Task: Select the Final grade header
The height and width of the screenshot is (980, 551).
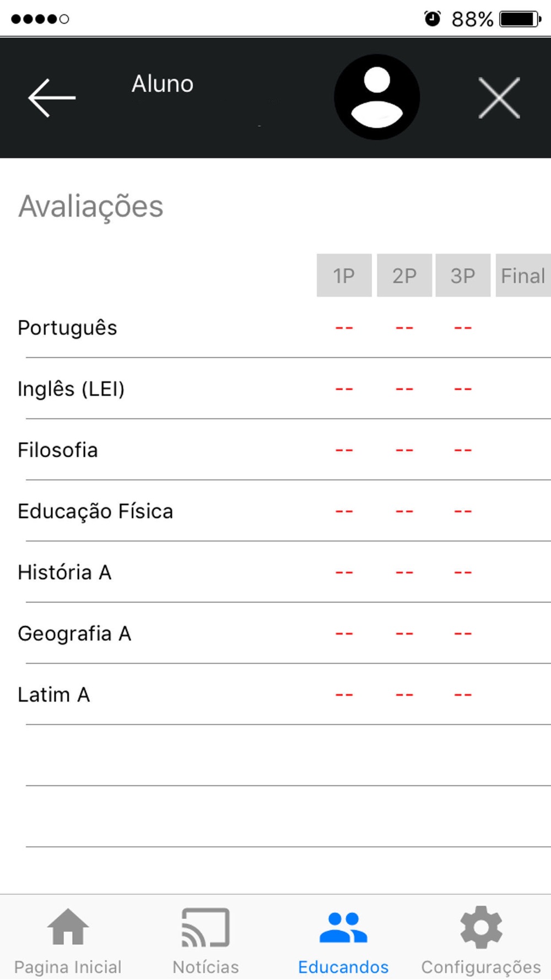Action: [523, 276]
